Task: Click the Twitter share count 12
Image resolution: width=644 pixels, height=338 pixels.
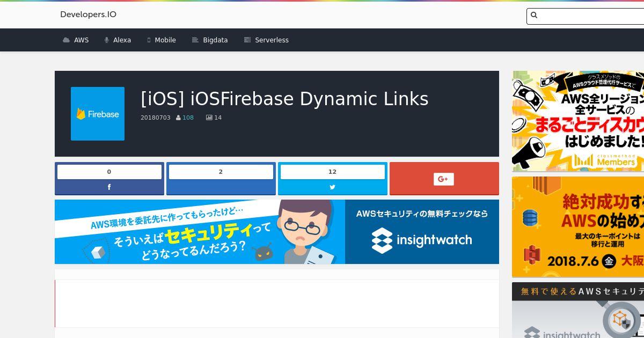Action: pos(333,172)
